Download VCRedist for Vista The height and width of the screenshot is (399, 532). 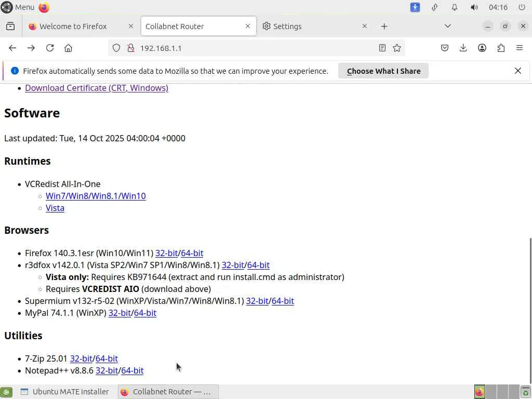[x=55, y=208]
